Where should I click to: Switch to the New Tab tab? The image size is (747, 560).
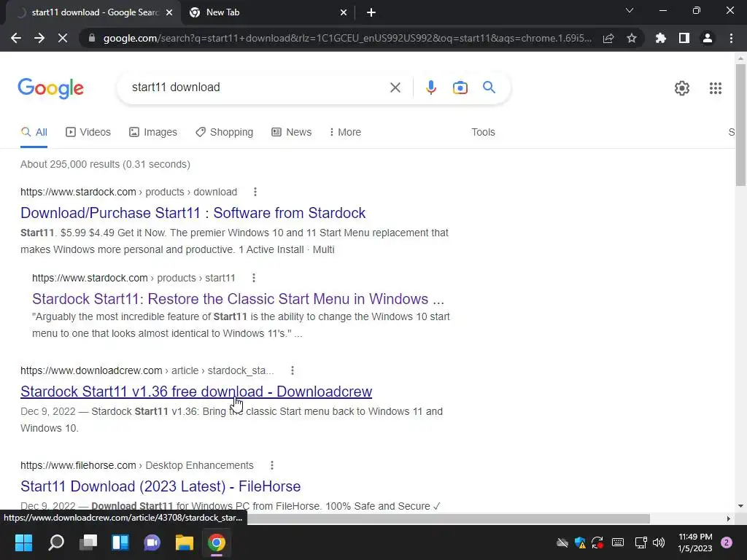[268, 13]
